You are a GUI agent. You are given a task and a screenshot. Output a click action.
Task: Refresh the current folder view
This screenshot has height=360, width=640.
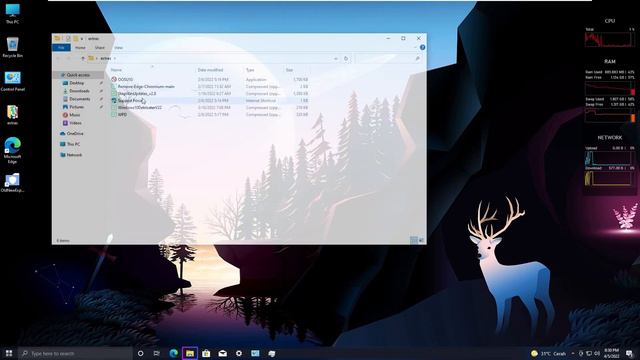[346, 59]
